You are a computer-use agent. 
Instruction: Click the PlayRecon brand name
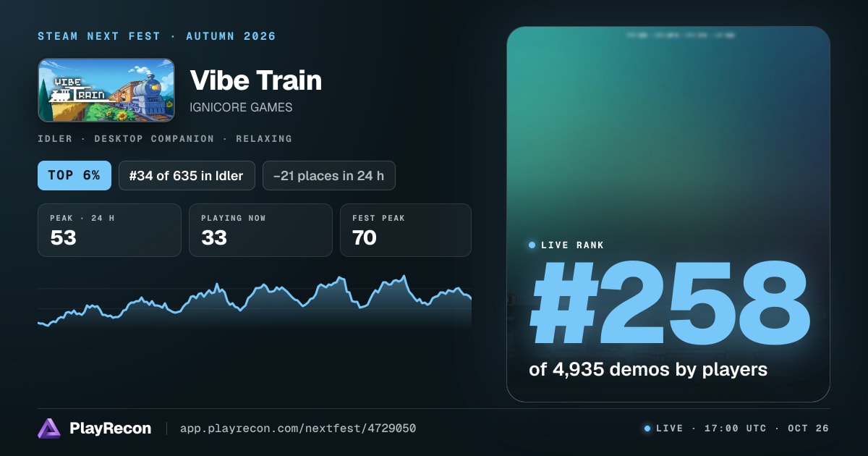[110, 428]
